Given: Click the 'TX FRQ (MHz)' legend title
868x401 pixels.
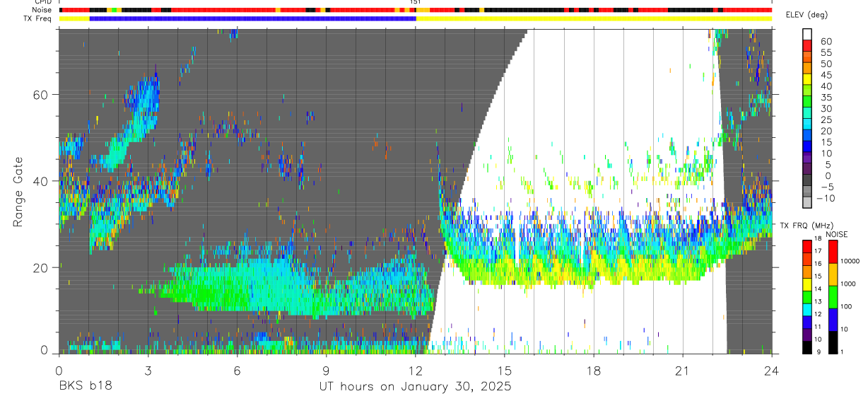Looking at the screenshot, I should click(x=808, y=226).
